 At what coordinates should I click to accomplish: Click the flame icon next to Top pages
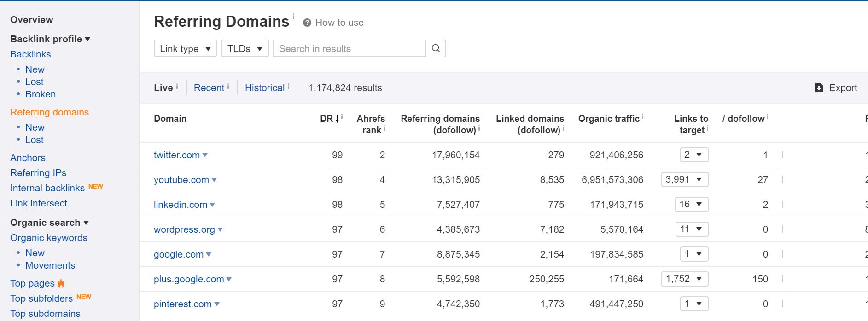(x=61, y=283)
